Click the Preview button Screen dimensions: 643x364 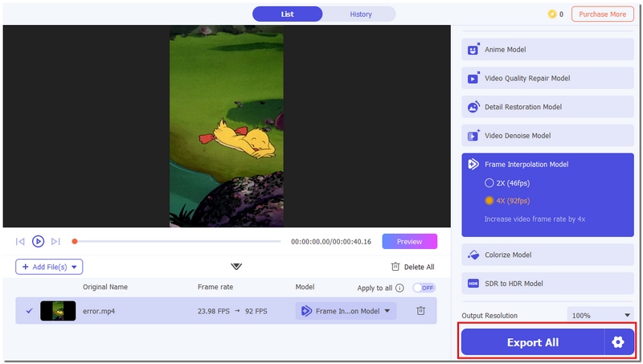[410, 241]
